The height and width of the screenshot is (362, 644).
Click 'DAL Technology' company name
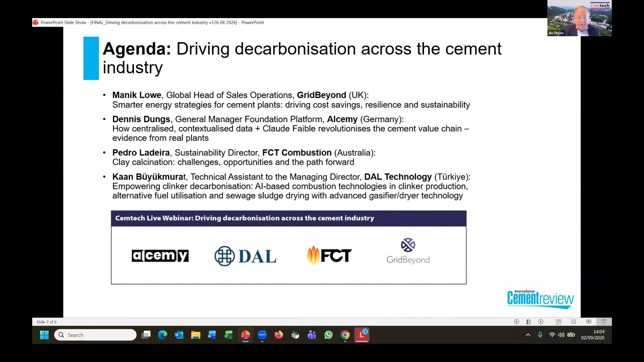coord(398,177)
